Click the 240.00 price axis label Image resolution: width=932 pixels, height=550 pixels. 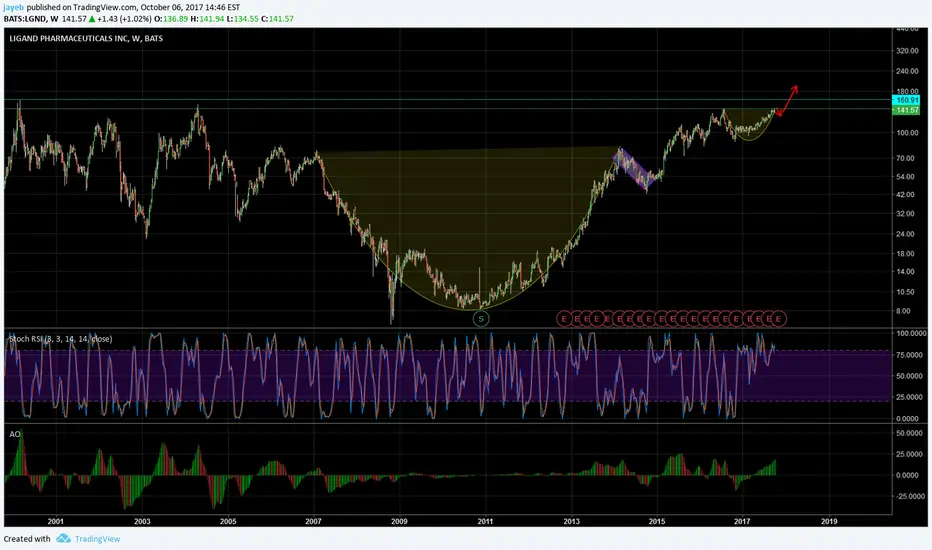tap(907, 71)
